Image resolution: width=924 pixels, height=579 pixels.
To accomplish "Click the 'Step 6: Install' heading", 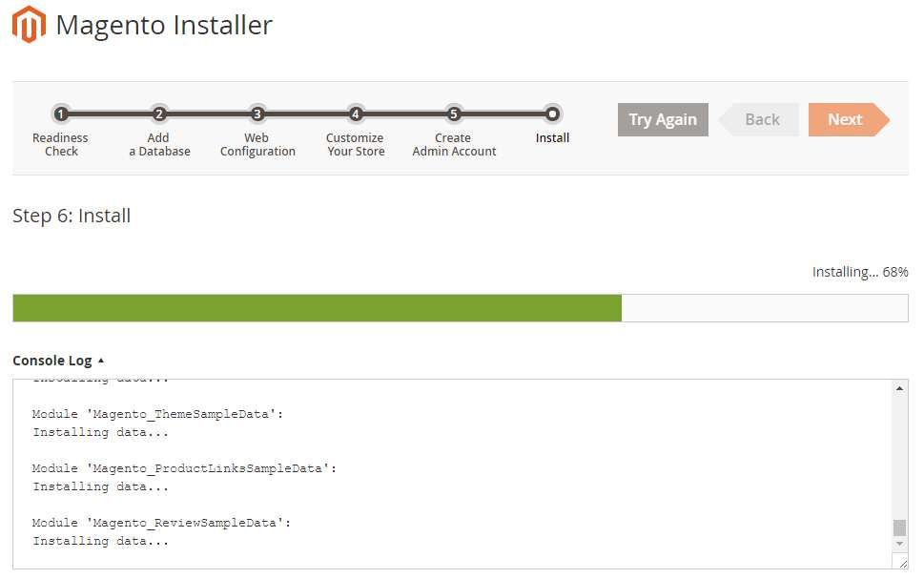I will click(72, 216).
